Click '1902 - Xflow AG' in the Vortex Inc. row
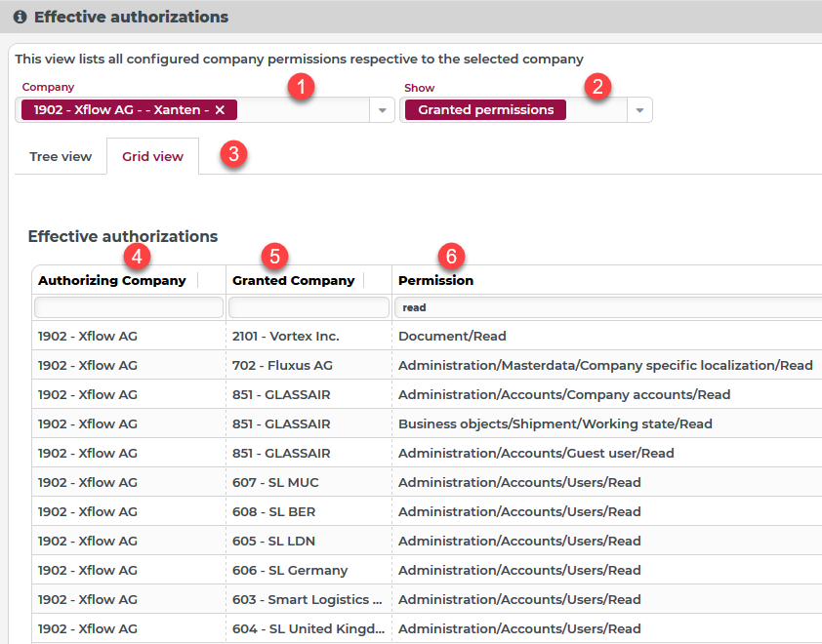Screen dimensions: 822x644 [88, 336]
